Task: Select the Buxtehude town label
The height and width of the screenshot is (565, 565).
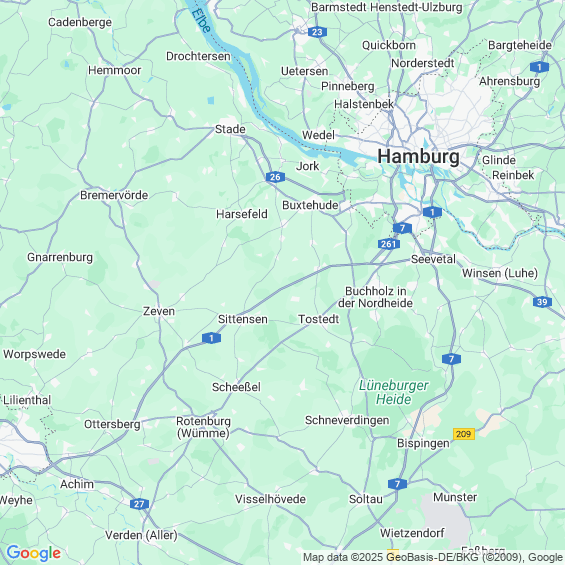Action: 310,205
